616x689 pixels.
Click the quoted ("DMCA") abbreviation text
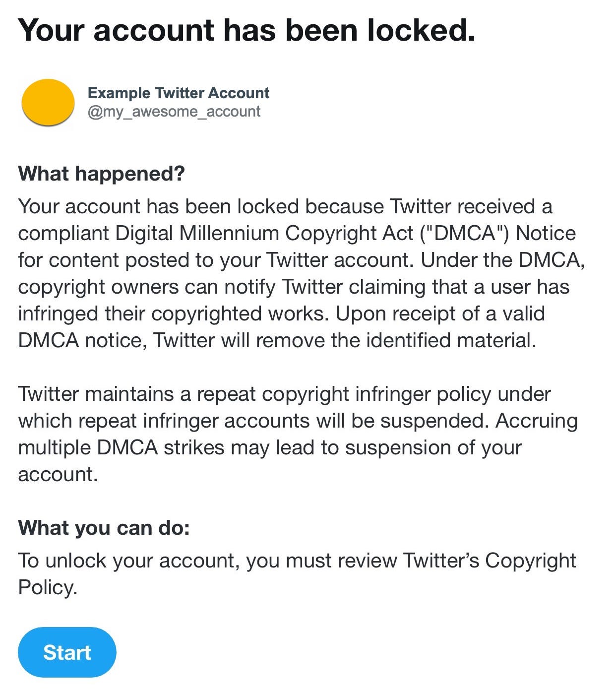click(x=464, y=233)
